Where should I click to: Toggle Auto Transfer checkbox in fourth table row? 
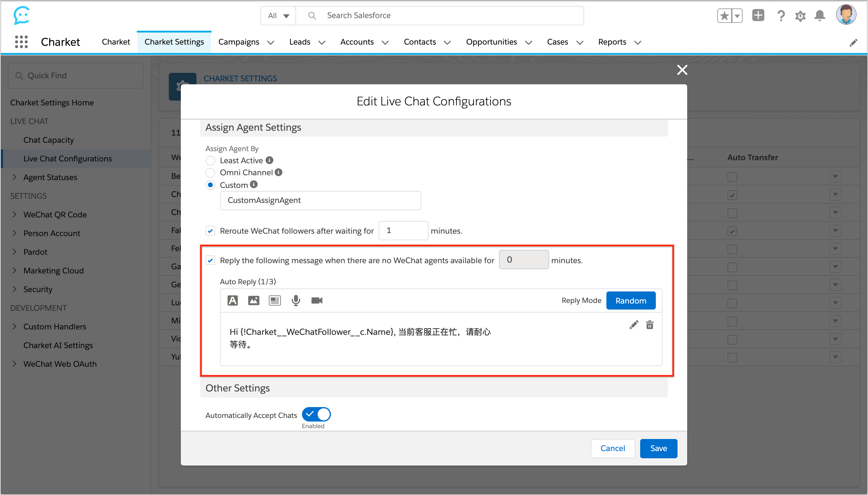point(732,232)
